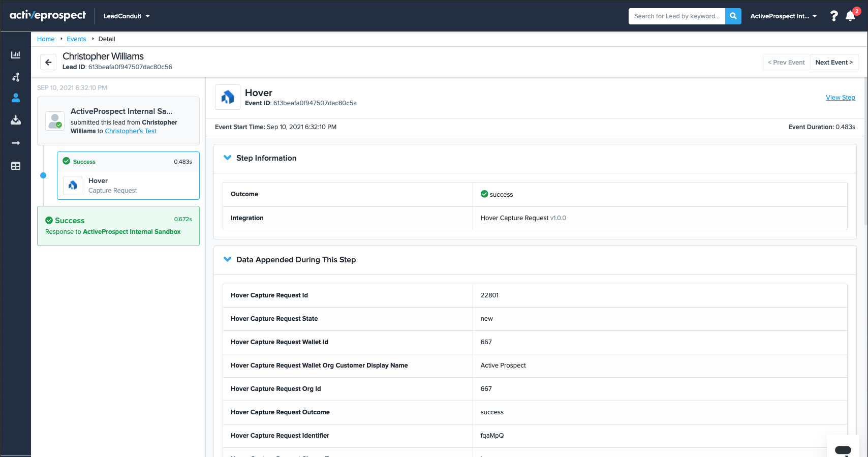Screen dimensions: 868x457
Task: Click the source user avatar icon
Action: [x=55, y=121]
